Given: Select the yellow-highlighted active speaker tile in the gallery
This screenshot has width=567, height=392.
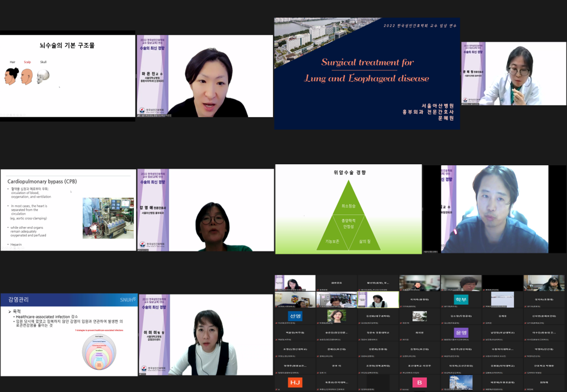Looking at the screenshot, I should (378, 300).
